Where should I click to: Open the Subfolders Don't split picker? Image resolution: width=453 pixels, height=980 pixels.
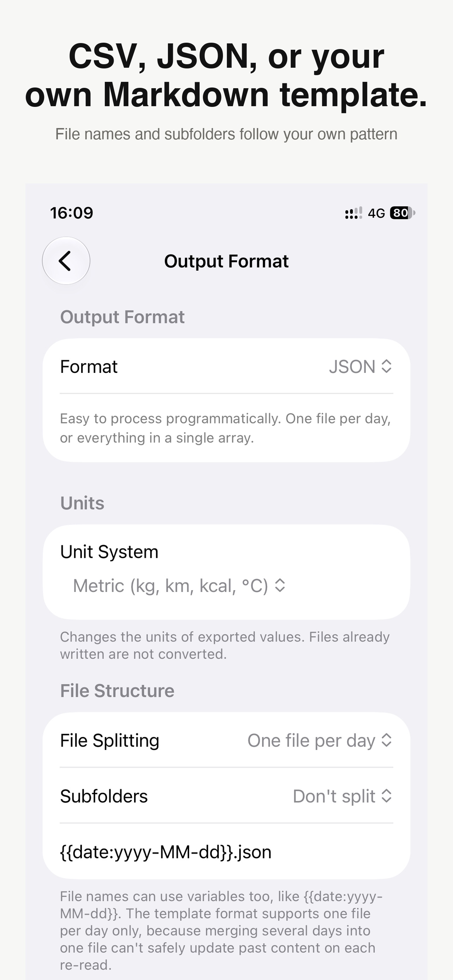[x=342, y=796]
